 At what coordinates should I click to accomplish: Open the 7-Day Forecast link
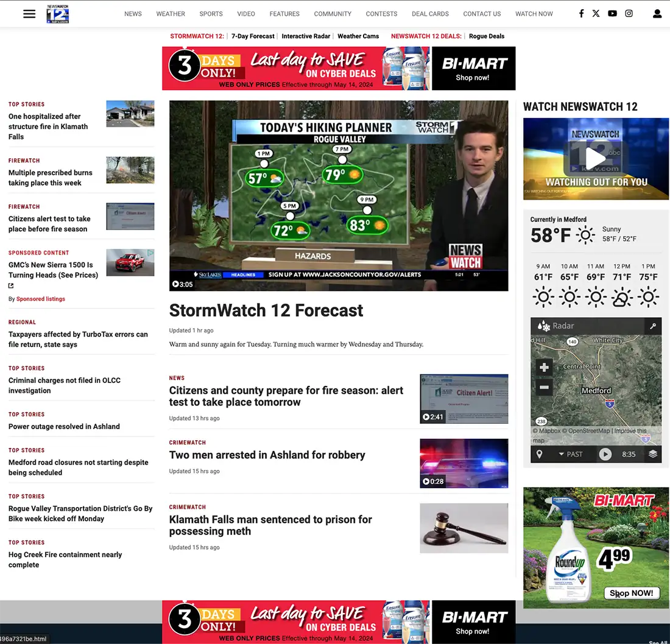click(253, 37)
